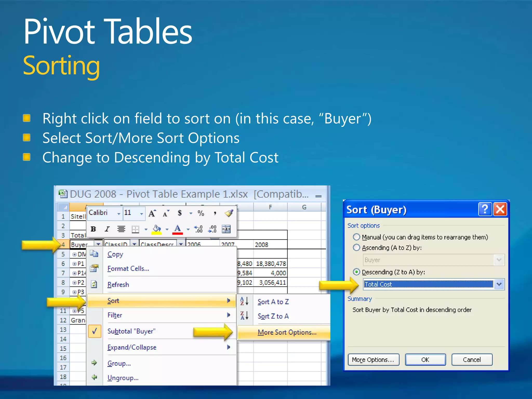The height and width of the screenshot is (399, 532).
Task: Apply Comma Style format
Action: [x=215, y=213]
